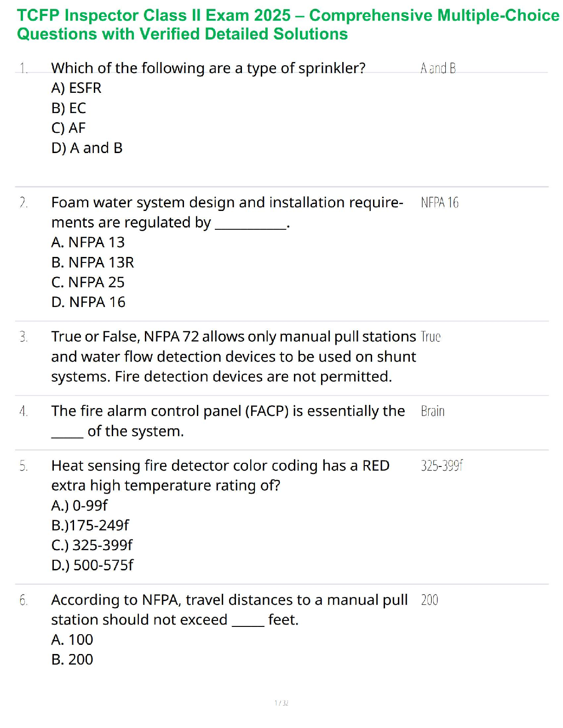This screenshot has width=563, height=728.
Task: Choose option "A. NFPA 13" in question 2
Action: point(88,242)
